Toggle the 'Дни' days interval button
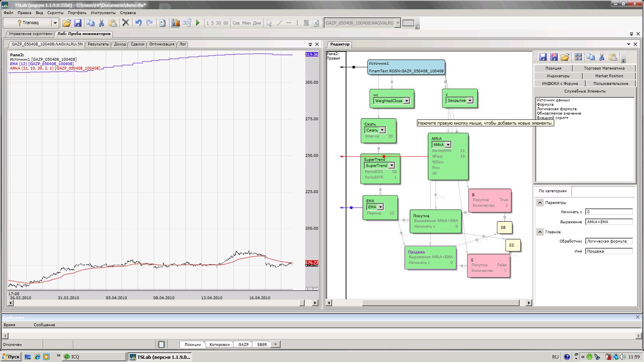This screenshot has width=644, height=362. (x=257, y=23)
